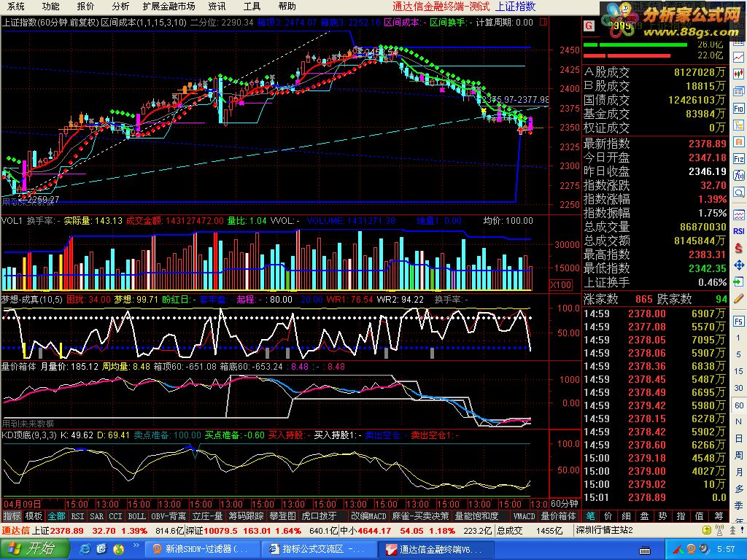Viewport: 747px width, 560px height.
Task: Select the 筹 tab below tick list
Action: click(719, 516)
